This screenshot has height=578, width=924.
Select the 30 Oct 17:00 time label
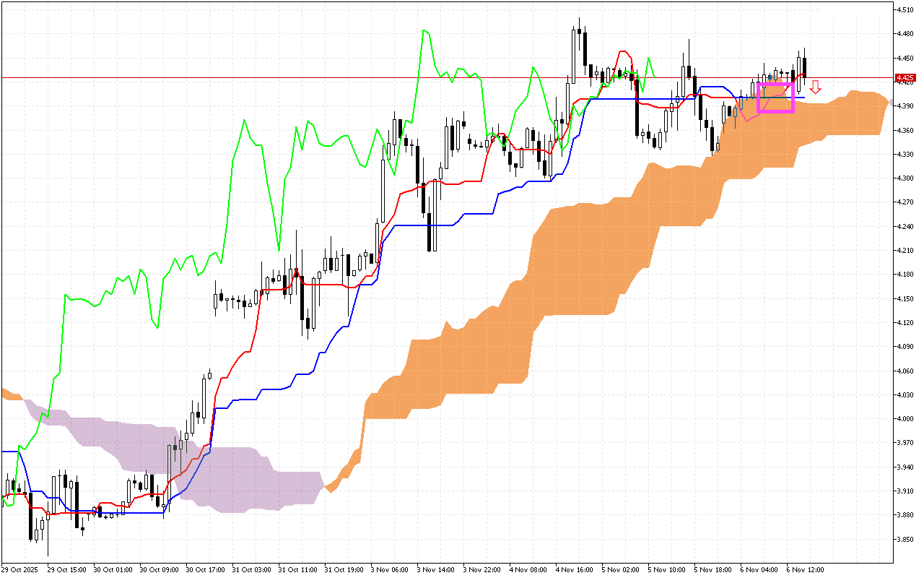(205, 570)
